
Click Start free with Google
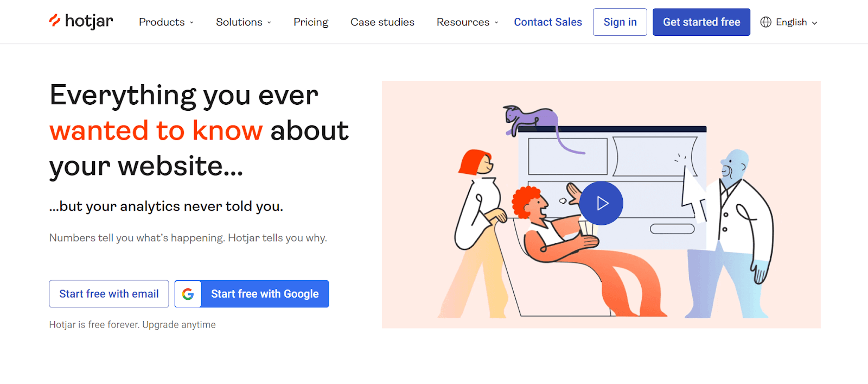pos(252,294)
